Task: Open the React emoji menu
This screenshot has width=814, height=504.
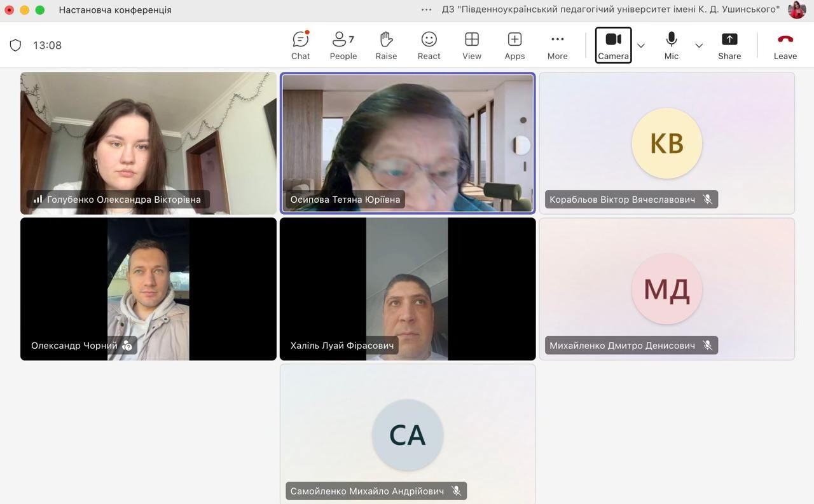Action: [x=429, y=45]
